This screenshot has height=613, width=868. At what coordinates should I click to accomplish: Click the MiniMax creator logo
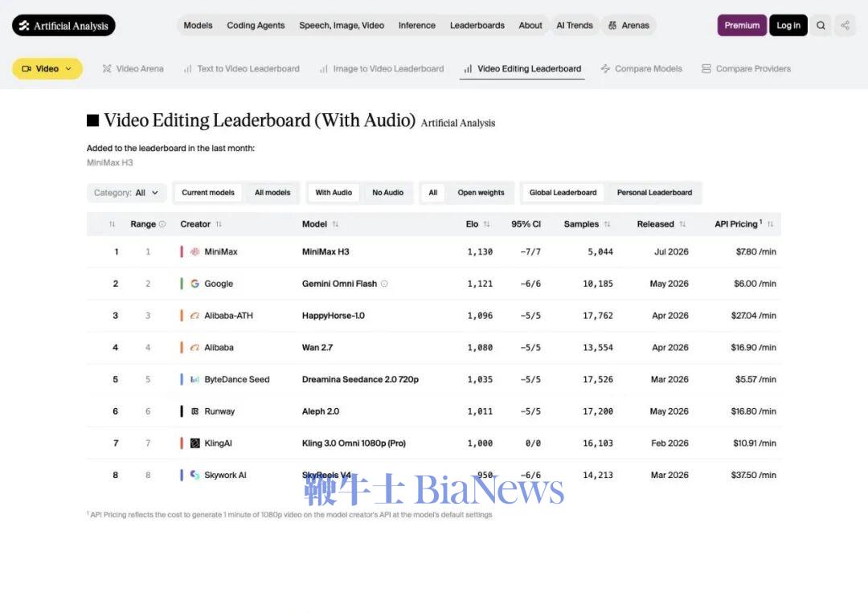click(194, 251)
